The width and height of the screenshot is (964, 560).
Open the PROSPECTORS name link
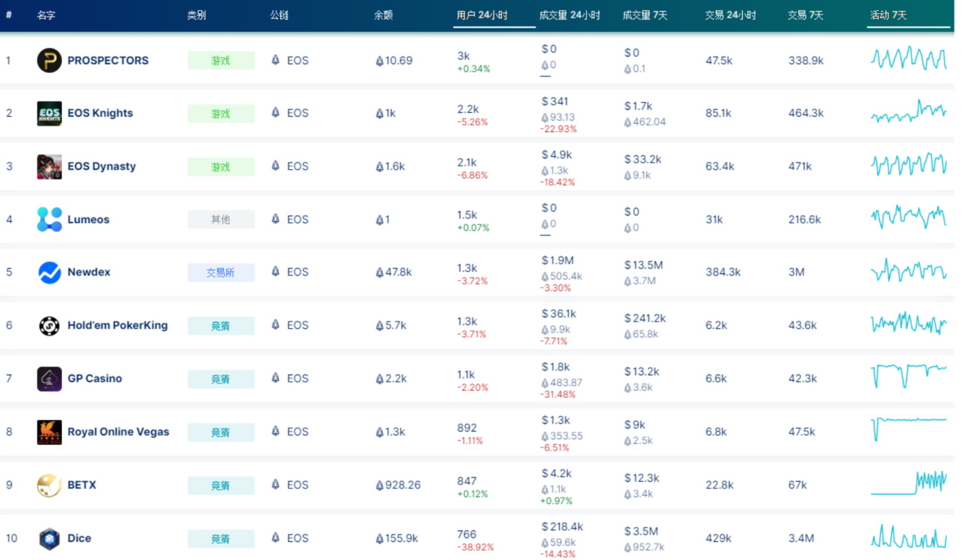[x=108, y=61]
